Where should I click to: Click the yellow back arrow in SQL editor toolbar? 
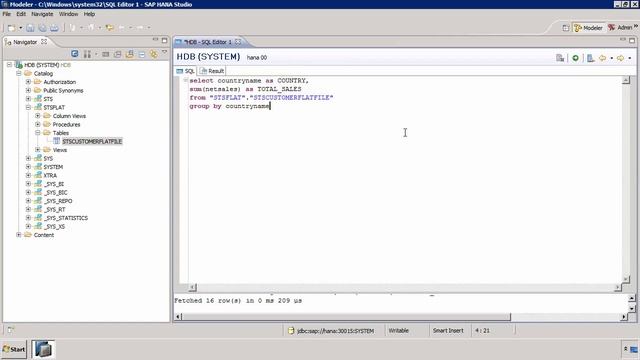tap(602, 58)
